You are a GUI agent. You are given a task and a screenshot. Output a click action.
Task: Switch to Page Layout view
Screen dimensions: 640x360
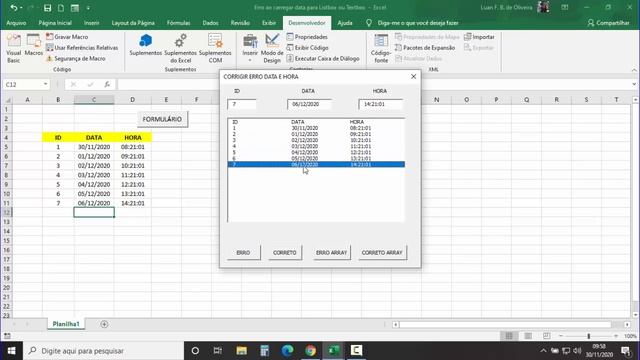[x=528, y=336]
